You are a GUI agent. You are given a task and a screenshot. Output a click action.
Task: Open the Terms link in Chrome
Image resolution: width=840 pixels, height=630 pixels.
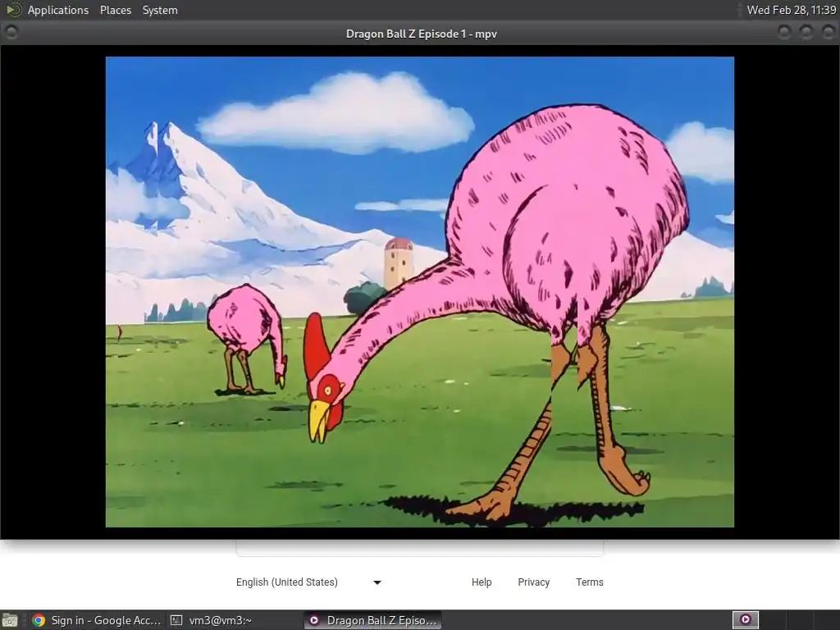[589, 582]
